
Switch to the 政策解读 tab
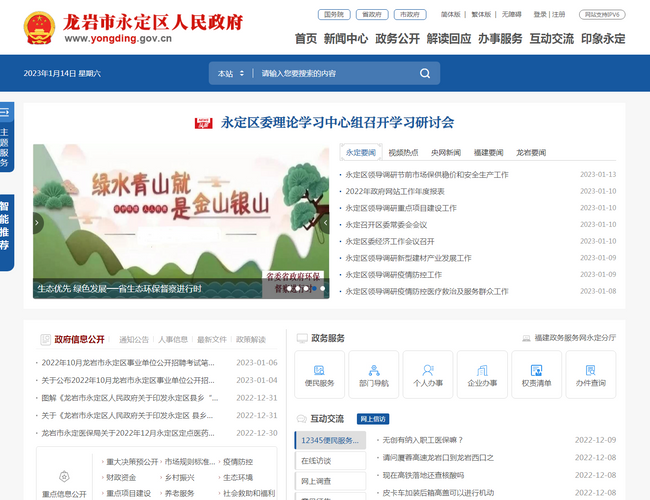pos(251,340)
